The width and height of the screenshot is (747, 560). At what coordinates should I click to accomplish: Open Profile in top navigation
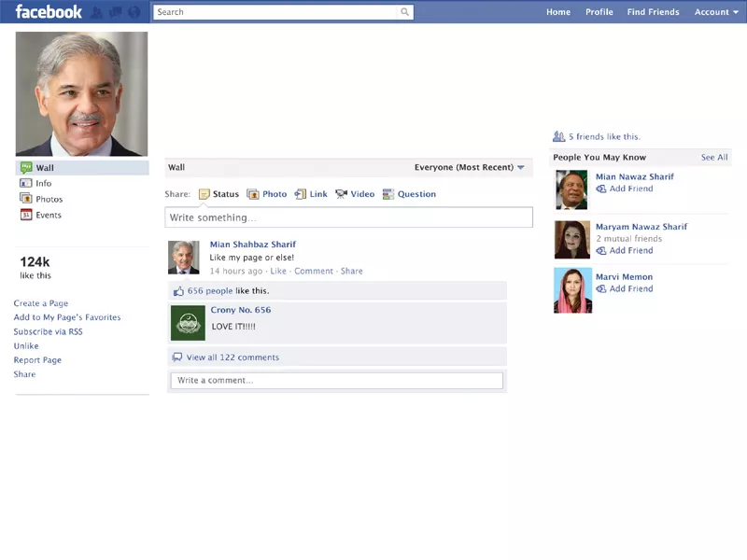[x=599, y=12]
